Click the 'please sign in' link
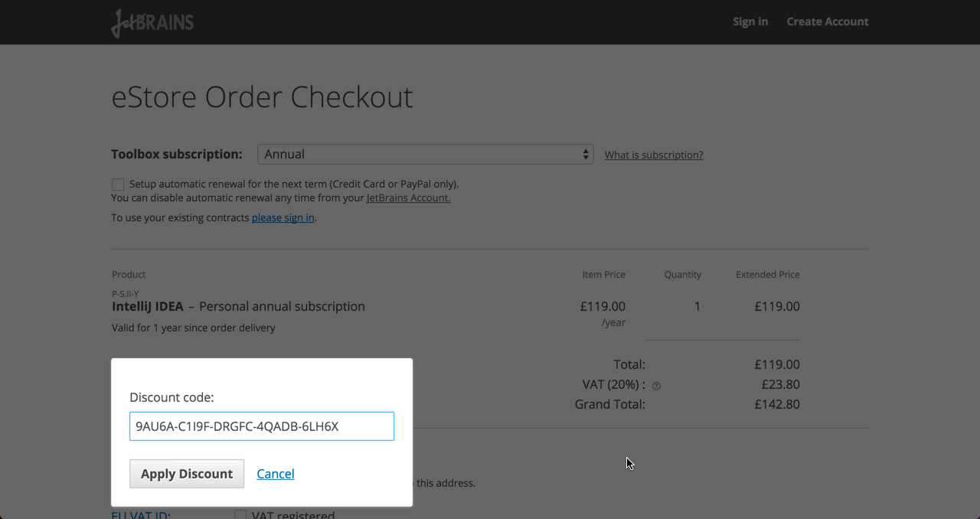 [x=283, y=217]
